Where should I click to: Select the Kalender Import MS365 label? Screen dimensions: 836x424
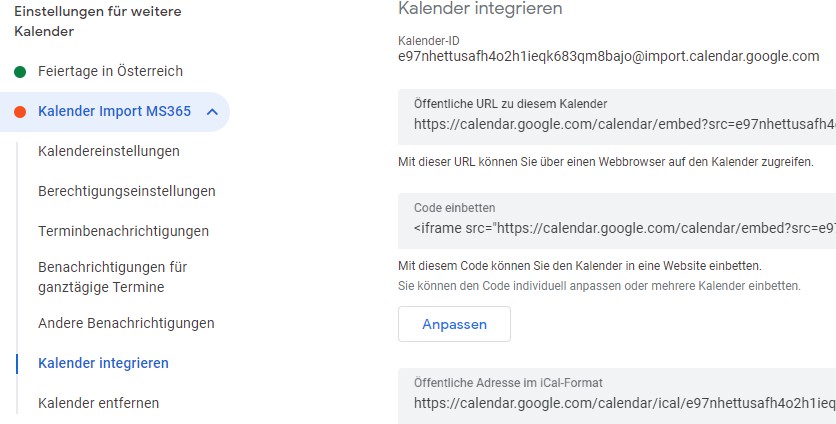pyautogui.click(x=114, y=112)
